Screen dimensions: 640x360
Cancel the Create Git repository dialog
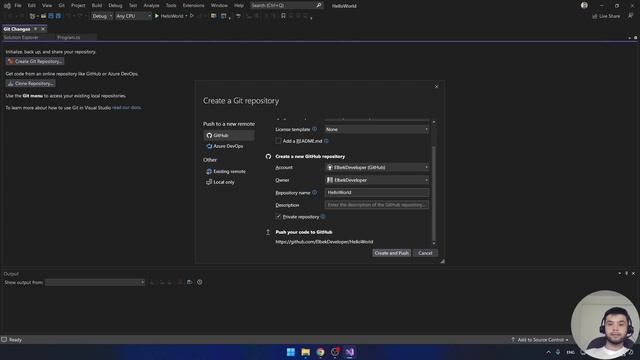[x=425, y=253]
